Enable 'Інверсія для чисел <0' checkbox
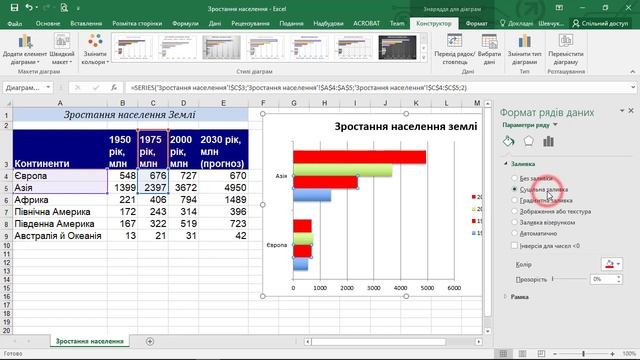 click(514, 246)
